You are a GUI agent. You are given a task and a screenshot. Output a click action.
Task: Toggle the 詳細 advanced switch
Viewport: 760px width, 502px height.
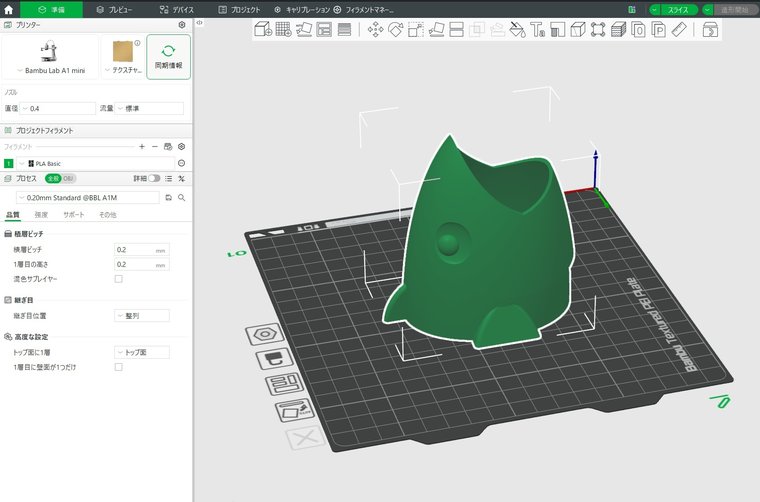coord(154,178)
